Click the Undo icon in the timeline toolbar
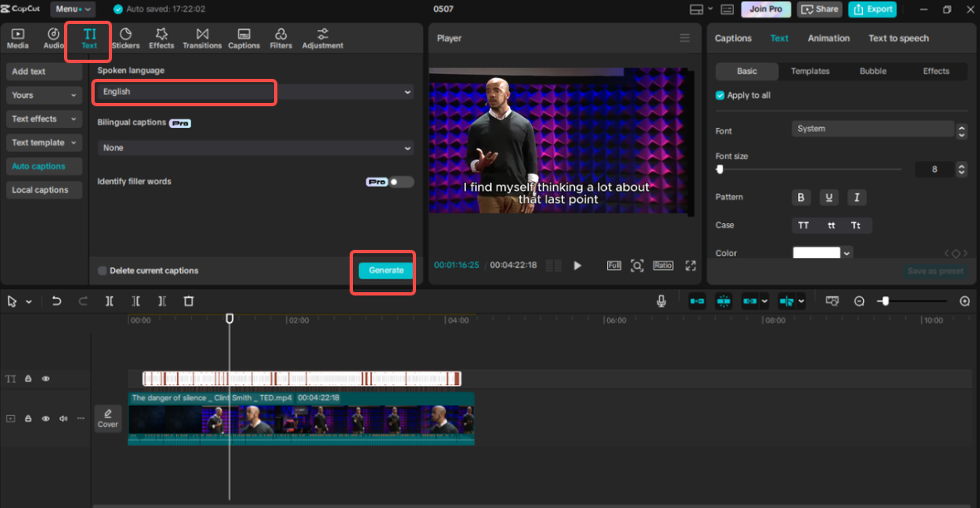The image size is (980, 508). tap(56, 300)
